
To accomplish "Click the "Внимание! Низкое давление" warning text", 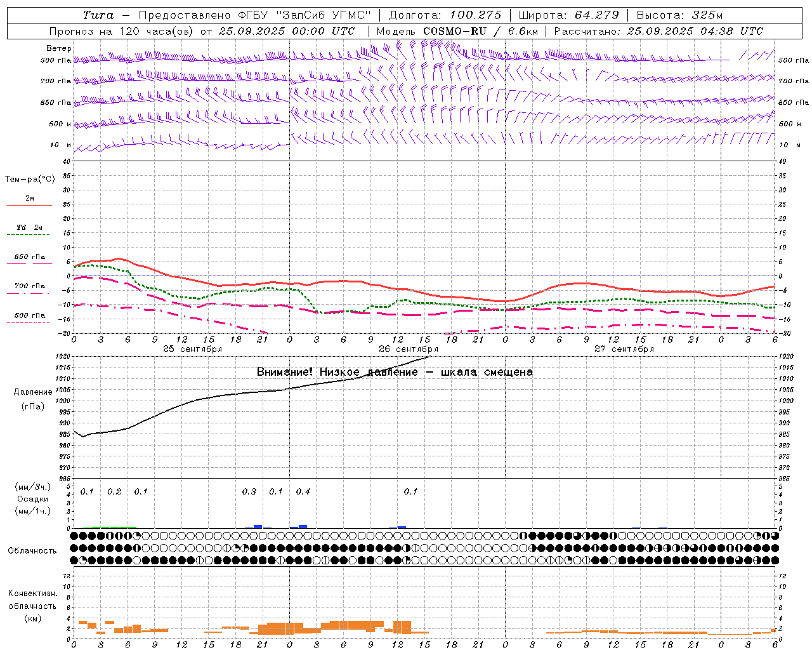I will [x=337, y=372].
